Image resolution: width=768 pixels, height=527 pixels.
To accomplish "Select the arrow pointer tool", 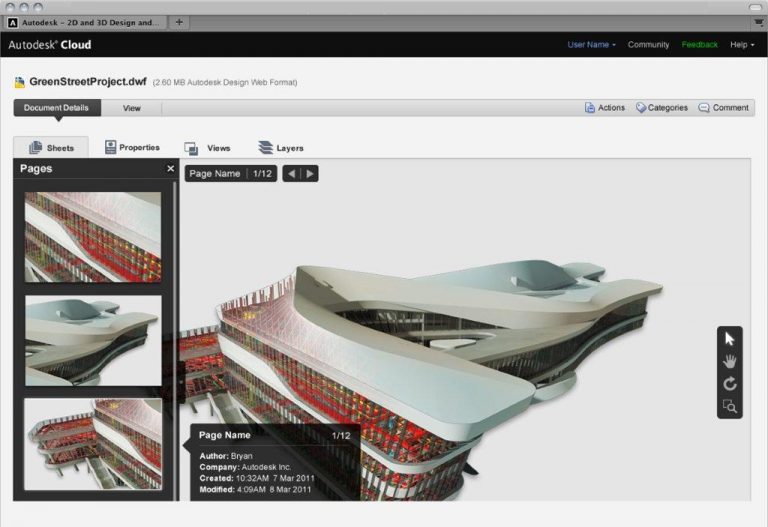I will point(729,339).
